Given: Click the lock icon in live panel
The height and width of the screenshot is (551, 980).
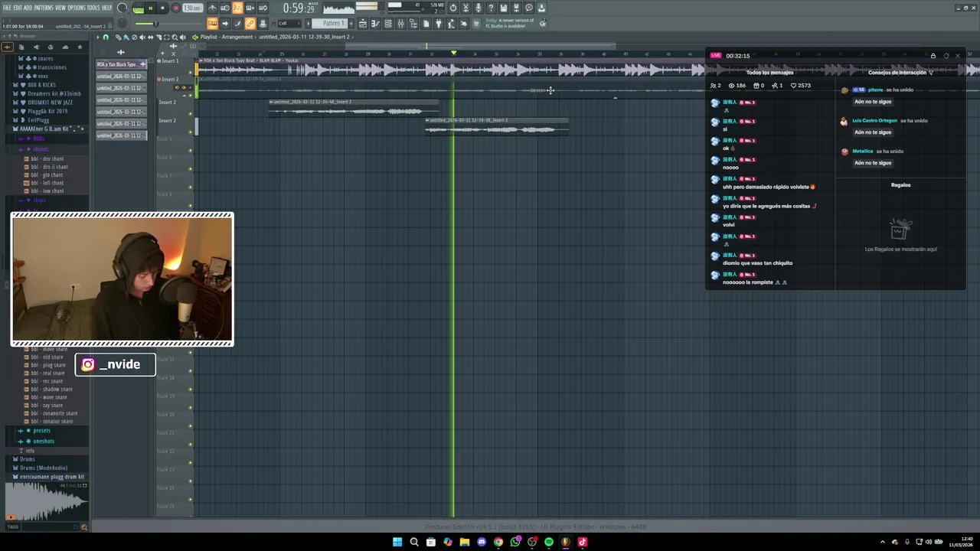Looking at the screenshot, I should tap(933, 56).
